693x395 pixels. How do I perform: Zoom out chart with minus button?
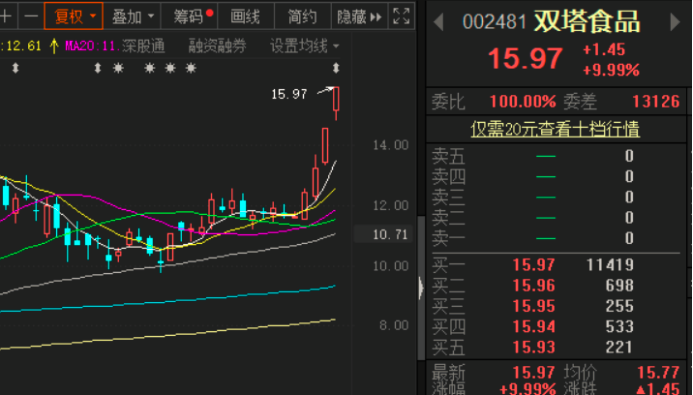coord(31,16)
